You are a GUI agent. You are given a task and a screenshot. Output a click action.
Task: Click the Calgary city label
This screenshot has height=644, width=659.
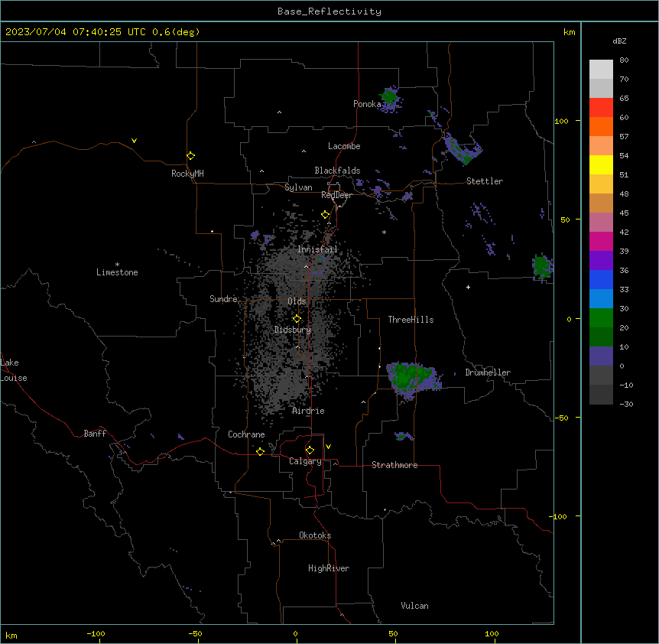305,461
